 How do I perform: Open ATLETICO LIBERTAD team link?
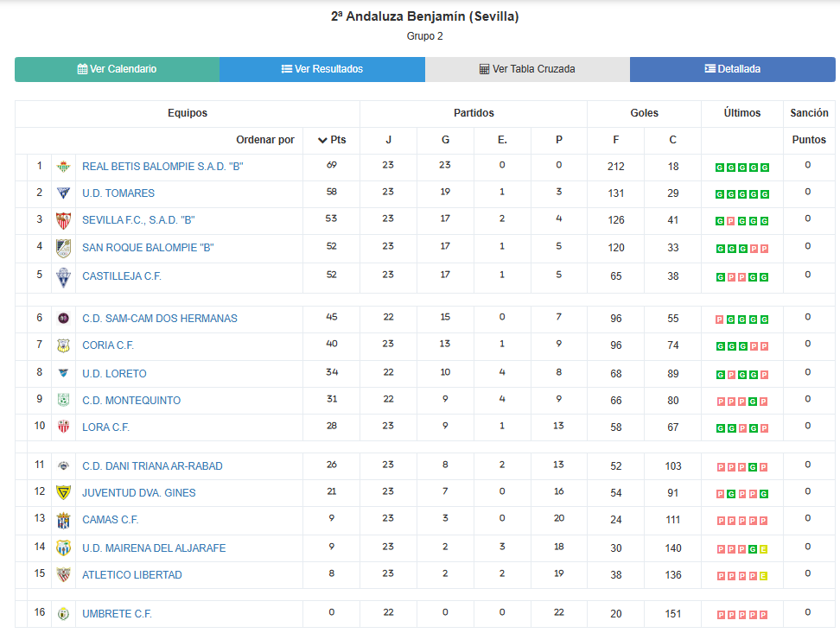131,575
